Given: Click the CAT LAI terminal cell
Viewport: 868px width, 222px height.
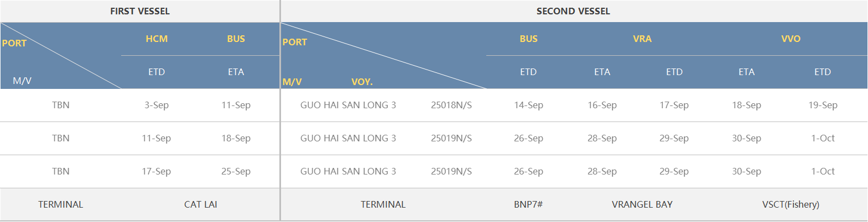Looking at the screenshot, I should 201,204.
